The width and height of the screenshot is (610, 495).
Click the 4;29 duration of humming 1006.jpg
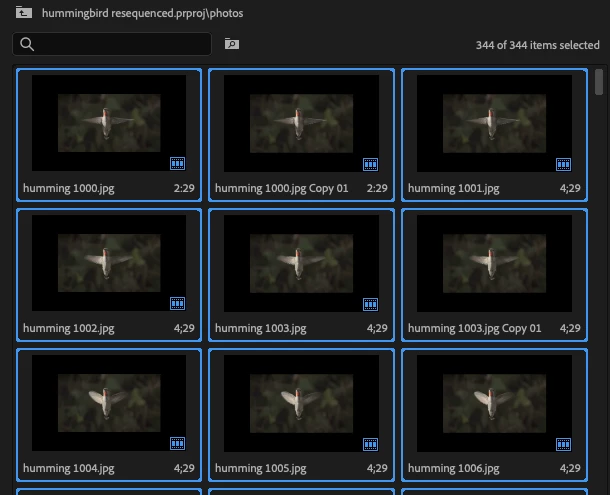(570, 469)
